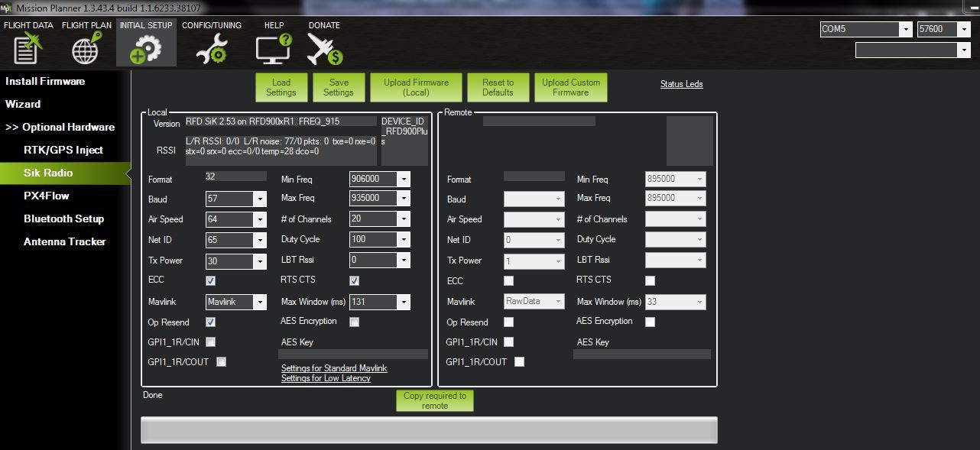Click Copy required to remote button
980x450 pixels.
point(435,401)
